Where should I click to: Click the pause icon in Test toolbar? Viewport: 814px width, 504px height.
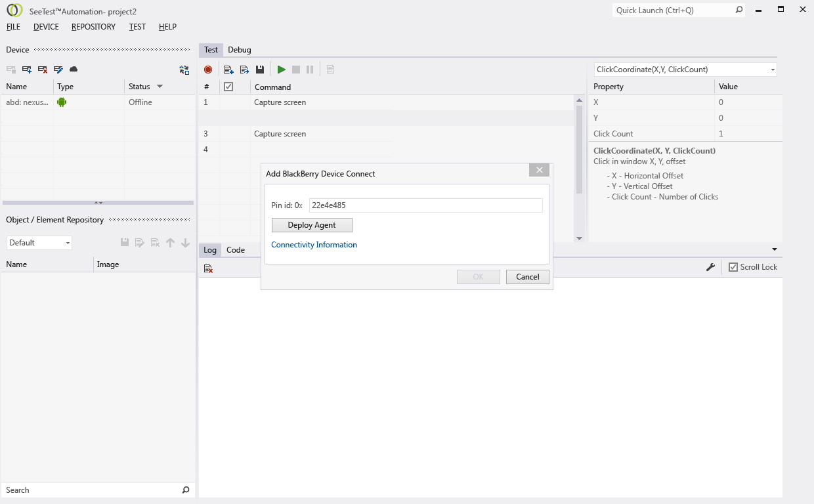click(x=310, y=70)
